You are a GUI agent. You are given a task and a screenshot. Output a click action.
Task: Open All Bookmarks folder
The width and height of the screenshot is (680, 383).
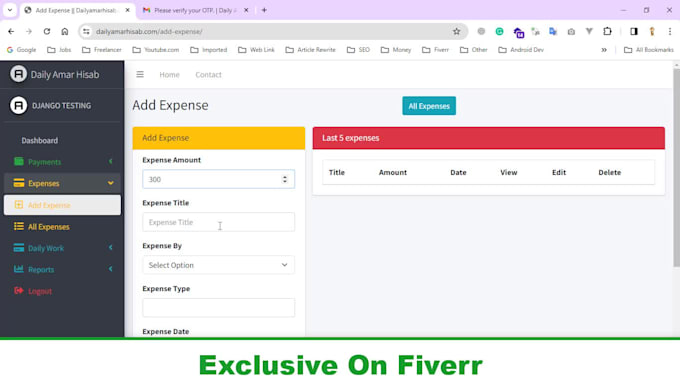coord(649,50)
